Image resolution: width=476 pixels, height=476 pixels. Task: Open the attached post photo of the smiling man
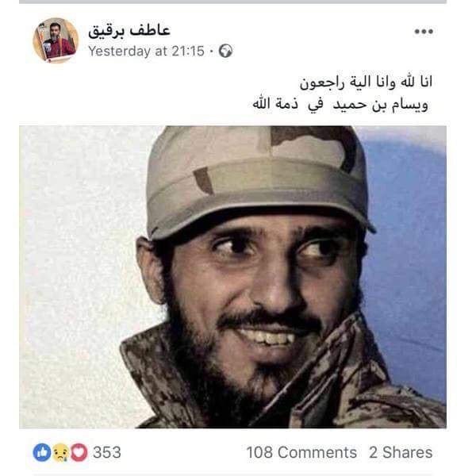[232, 277]
